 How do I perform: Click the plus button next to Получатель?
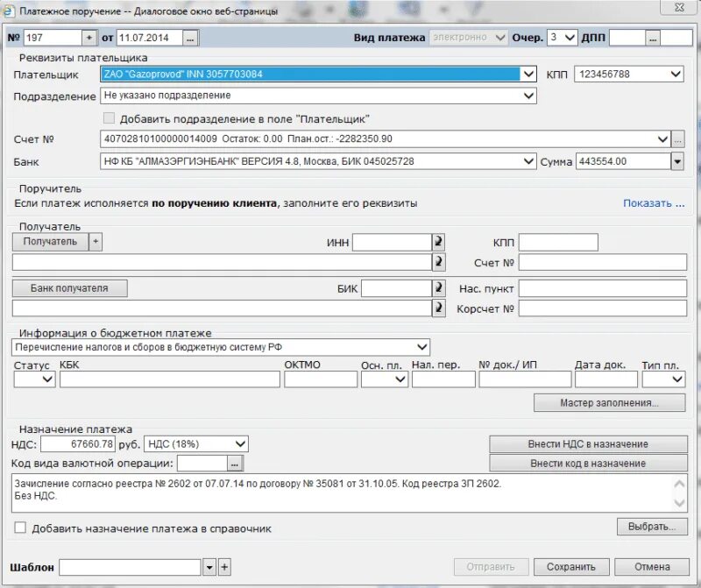[96, 242]
